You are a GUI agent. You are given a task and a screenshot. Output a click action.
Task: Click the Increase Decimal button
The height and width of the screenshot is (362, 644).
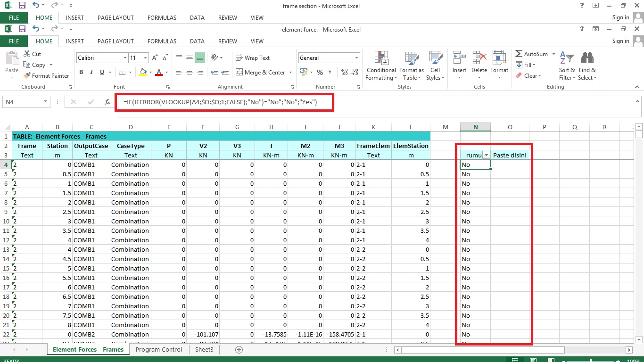[x=344, y=72]
